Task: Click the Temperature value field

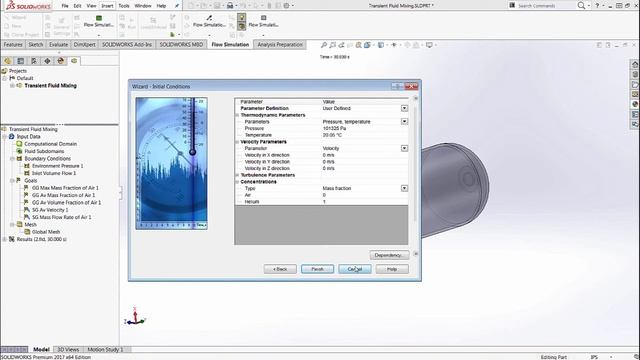Action: (364, 135)
